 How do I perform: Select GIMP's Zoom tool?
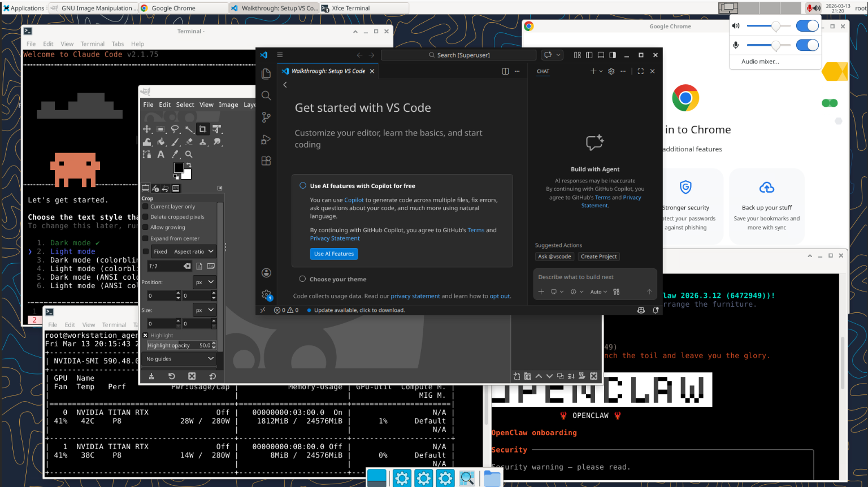189,154
